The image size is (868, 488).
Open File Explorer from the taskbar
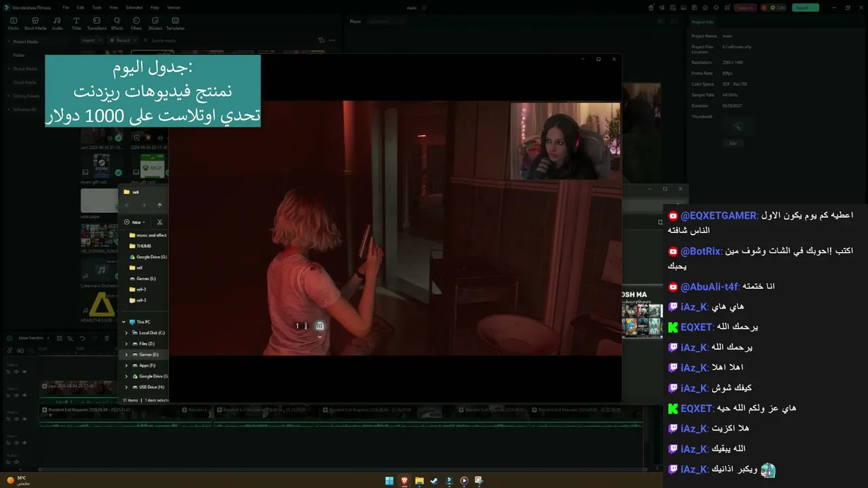click(419, 481)
